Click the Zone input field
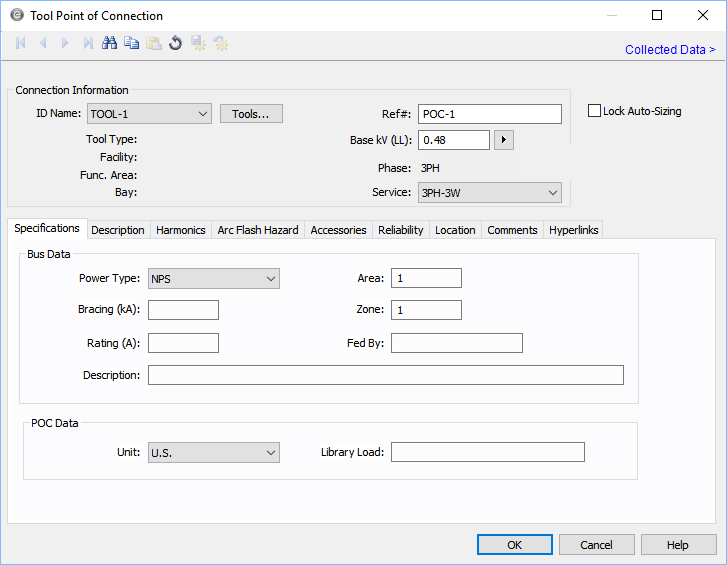Image resolution: width=727 pixels, height=565 pixels. click(426, 310)
